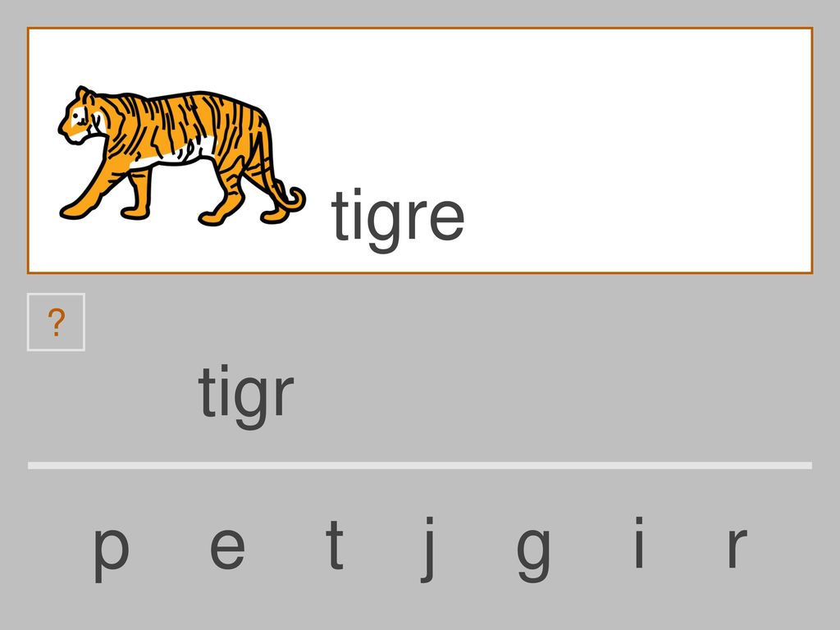Viewport: 840px width, 630px height.
Task: Click the light divider line above letter choices
Action: (420, 466)
